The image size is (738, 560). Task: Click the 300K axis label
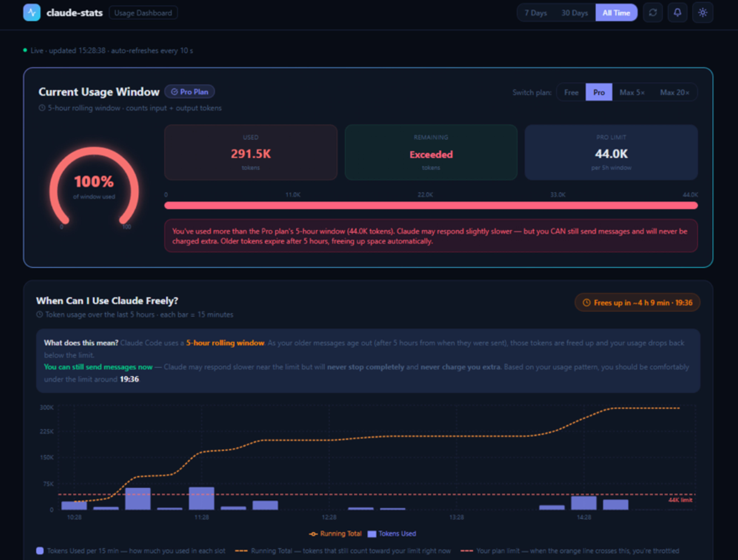[47, 408]
